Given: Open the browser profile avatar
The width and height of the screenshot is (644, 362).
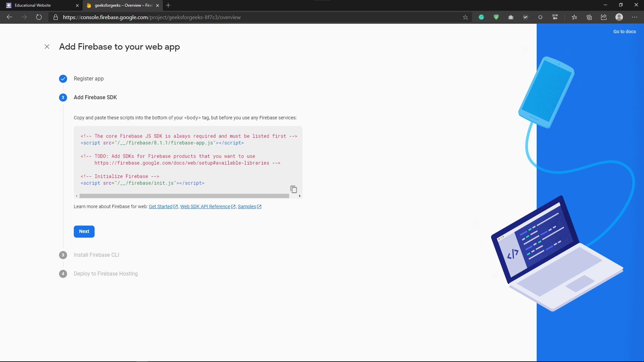Looking at the screenshot, I should [x=619, y=17].
